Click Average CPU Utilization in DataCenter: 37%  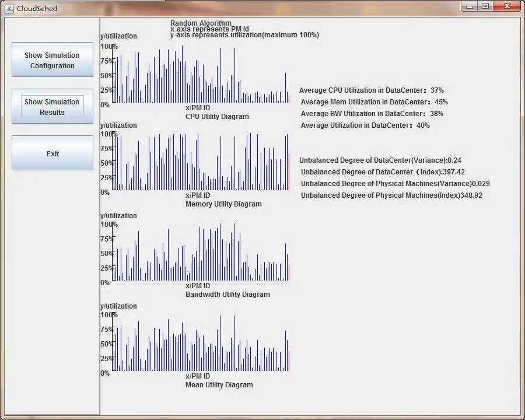tap(372, 90)
